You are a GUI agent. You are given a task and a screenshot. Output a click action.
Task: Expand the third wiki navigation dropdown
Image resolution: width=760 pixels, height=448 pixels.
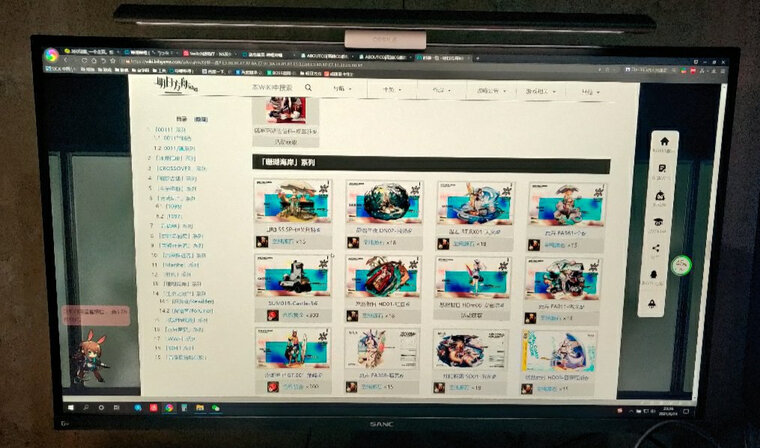pyautogui.click(x=442, y=90)
